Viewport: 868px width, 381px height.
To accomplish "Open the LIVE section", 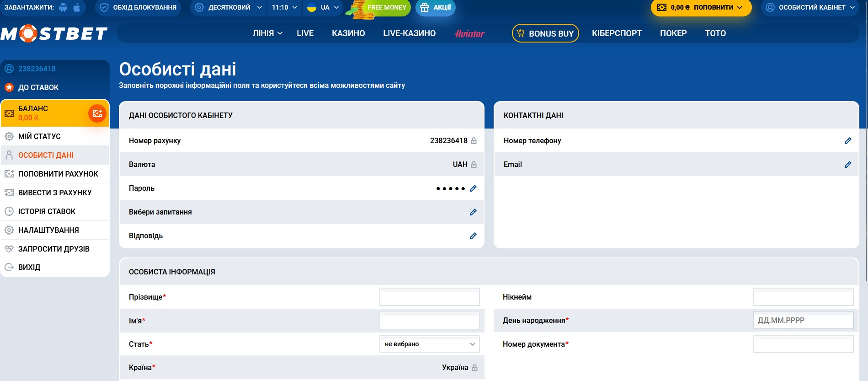I will pos(305,33).
